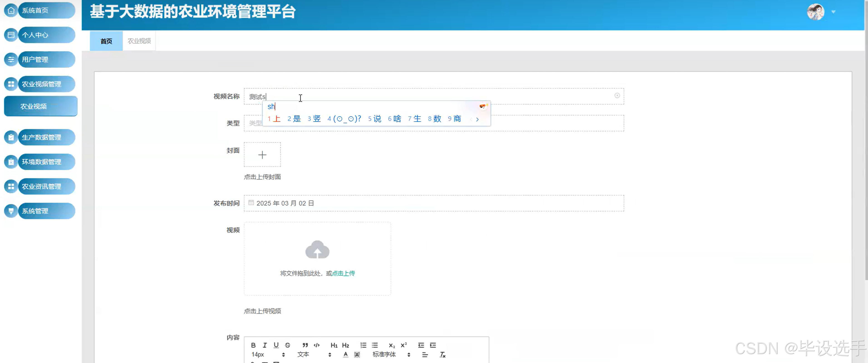Image resolution: width=868 pixels, height=363 pixels.
Task: Insert a blockquote using the quote icon
Action: pyautogui.click(x=305, y=345)
